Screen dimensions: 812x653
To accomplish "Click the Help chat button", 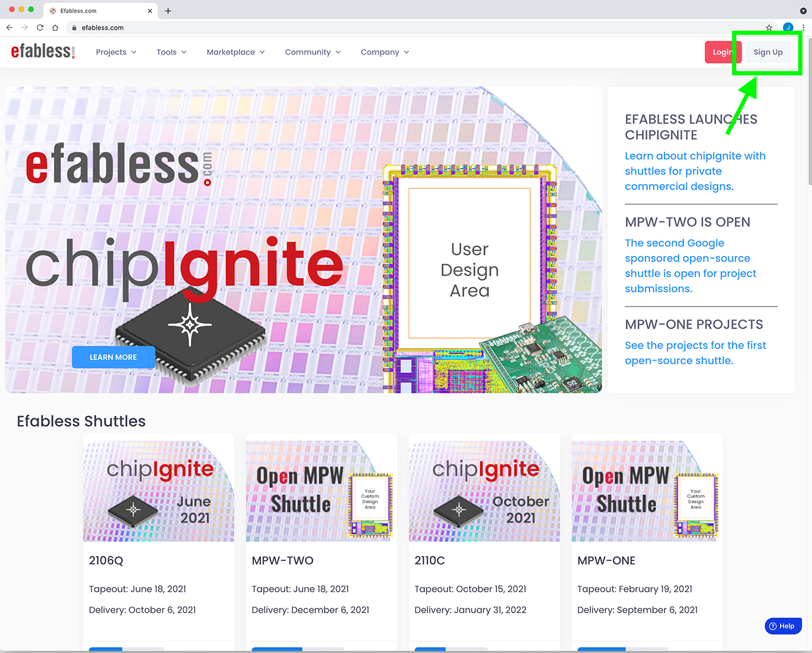I will pyautogui.click(x=783, y=626).
